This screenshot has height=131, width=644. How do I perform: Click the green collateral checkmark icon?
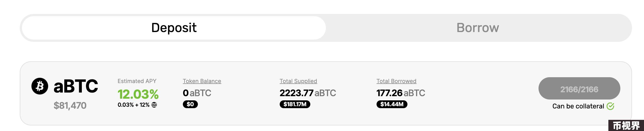(x=610, y=106)
